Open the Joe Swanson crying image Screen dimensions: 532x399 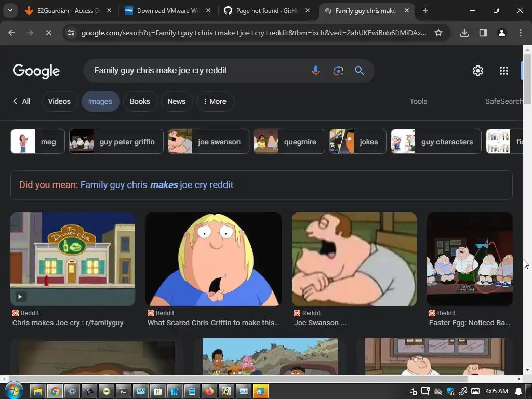coord(354,259)
